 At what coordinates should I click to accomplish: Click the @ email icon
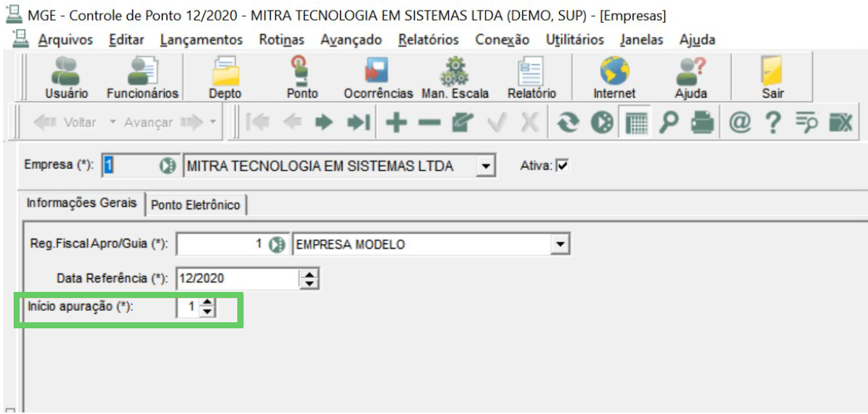(739, 122)
